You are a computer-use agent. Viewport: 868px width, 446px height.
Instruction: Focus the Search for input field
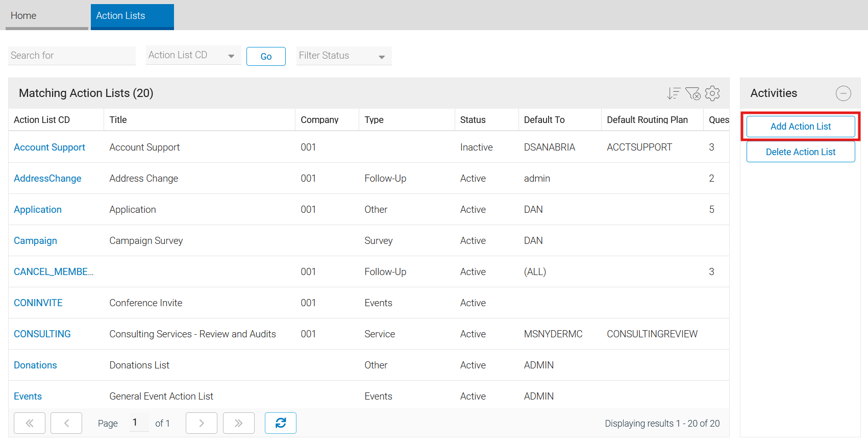[72, 56]
